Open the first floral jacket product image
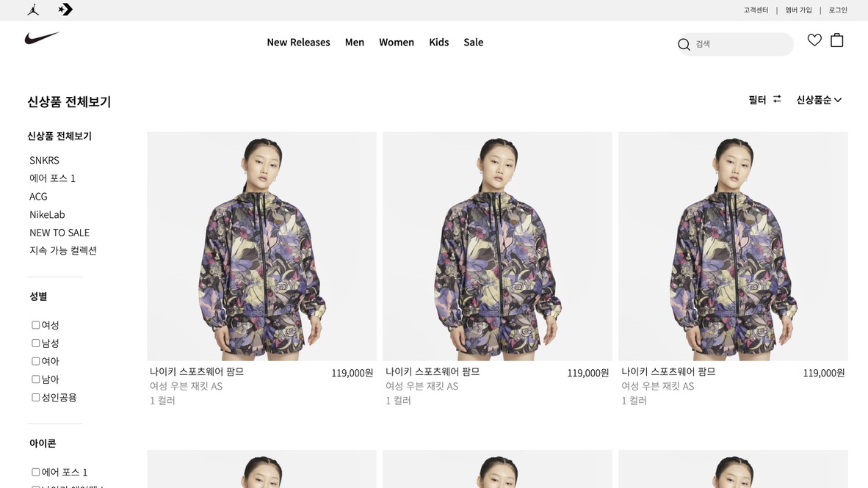868x488 pixels. (x=262, y=247)
